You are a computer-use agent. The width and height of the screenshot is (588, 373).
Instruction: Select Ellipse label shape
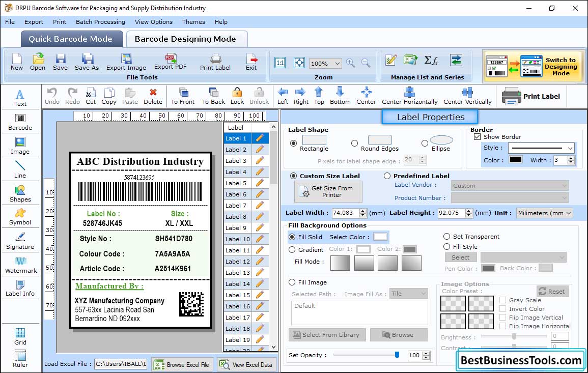425,143
